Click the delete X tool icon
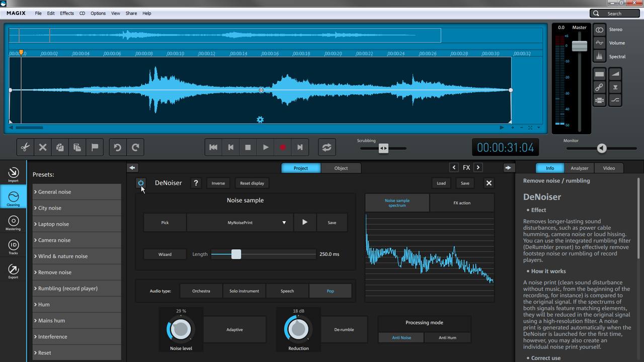The image size is (644, 362). click(43, 147)
